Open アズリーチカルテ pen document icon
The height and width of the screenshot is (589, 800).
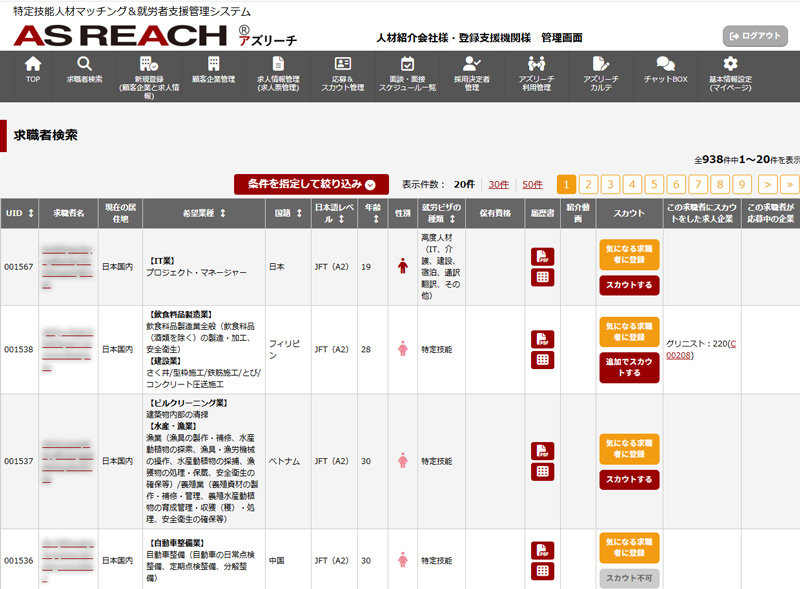click(601, 64)
